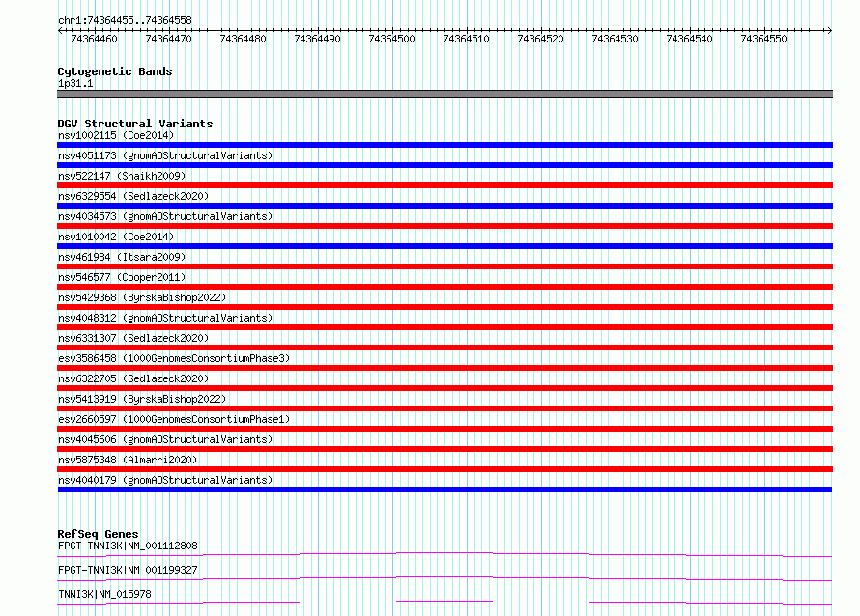Click the chr1:74364455..74364558 region label
The height and width of the screenshot is (616, 860).
click(x=125, y=21)
